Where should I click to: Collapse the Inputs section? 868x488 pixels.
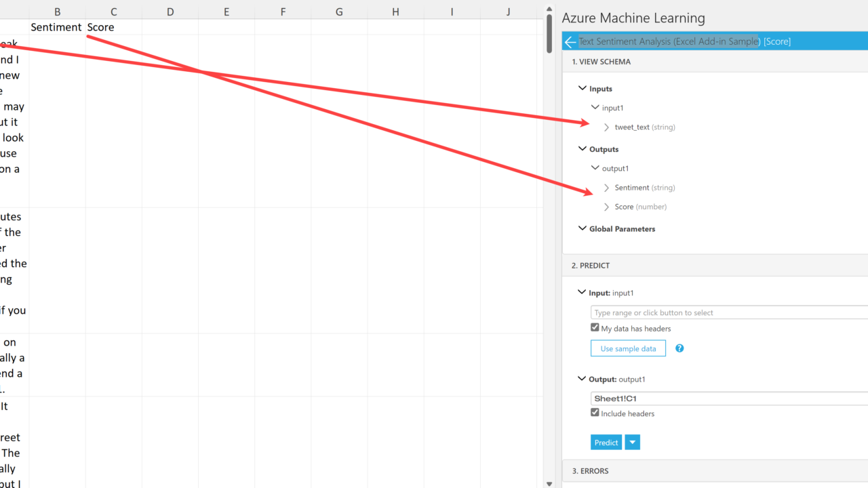[x=583, y=88]
